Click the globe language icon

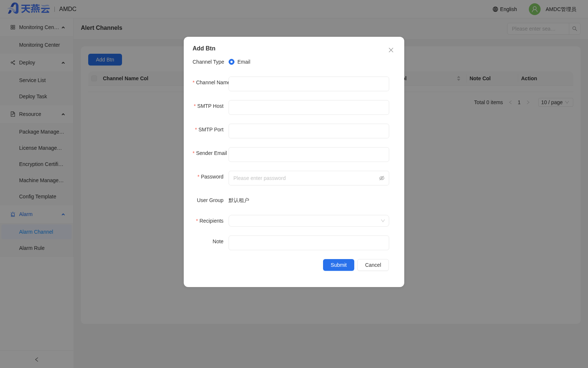pos(495,9)
